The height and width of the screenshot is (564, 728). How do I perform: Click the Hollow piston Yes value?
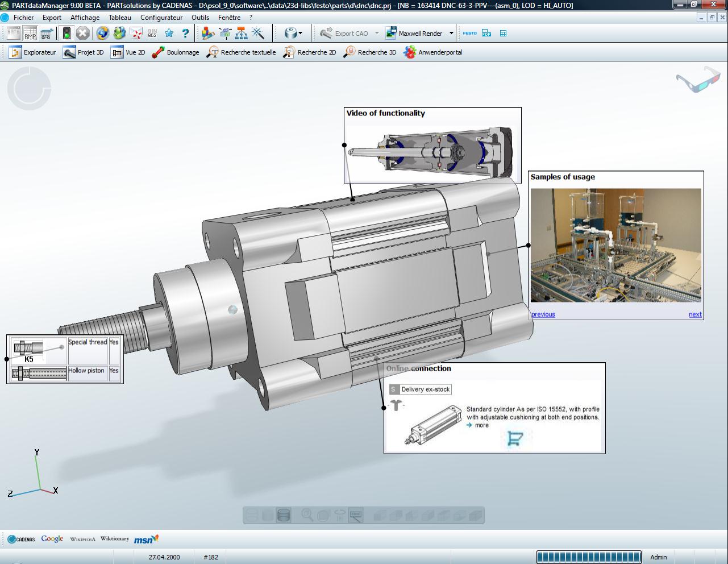coord(114,371)
